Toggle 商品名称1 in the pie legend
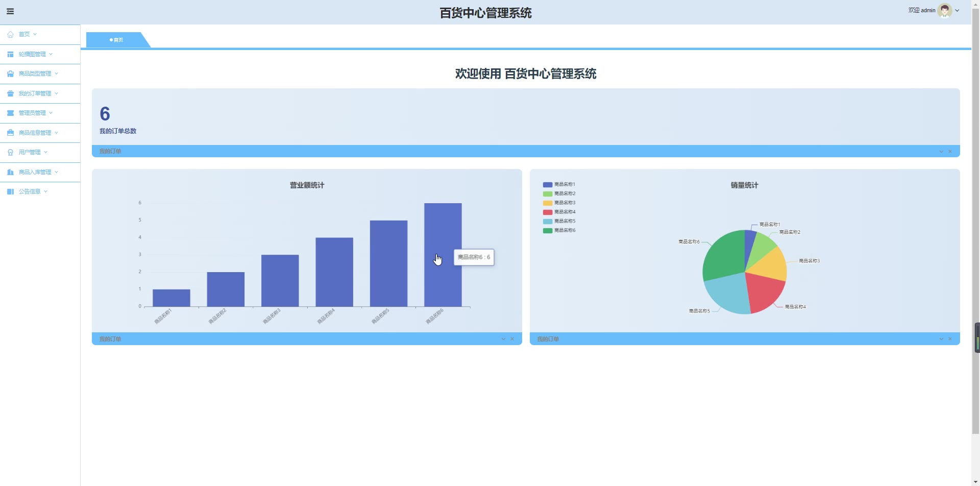 [559, 184]
